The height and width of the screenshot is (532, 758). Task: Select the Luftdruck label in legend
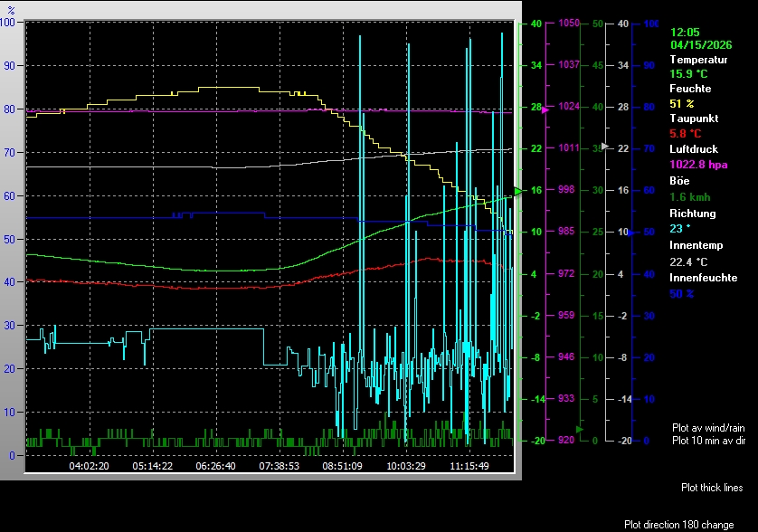693,148
